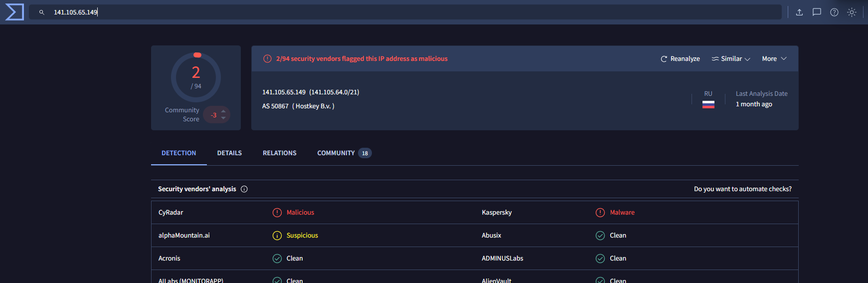Click the Hostkey B.v. owner name
868x283 pixels.
(314, 106)
